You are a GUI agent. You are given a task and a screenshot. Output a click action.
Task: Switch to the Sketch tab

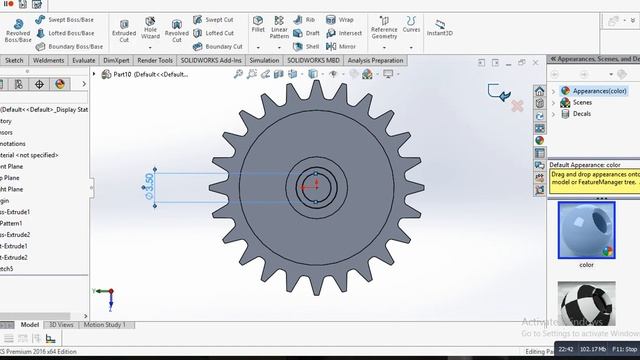coord(14,60)
